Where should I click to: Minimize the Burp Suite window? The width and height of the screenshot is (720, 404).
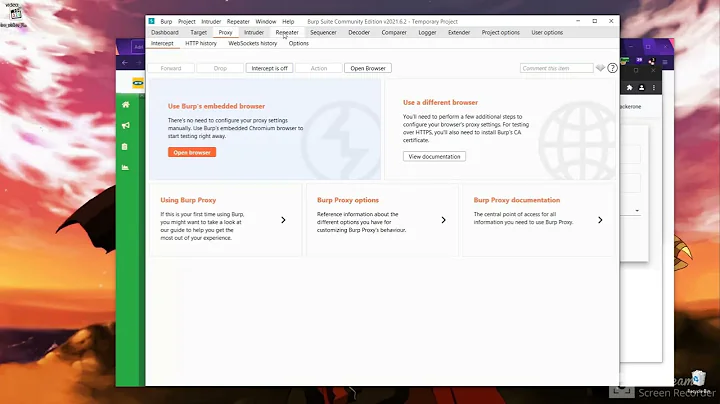point(578,21)
